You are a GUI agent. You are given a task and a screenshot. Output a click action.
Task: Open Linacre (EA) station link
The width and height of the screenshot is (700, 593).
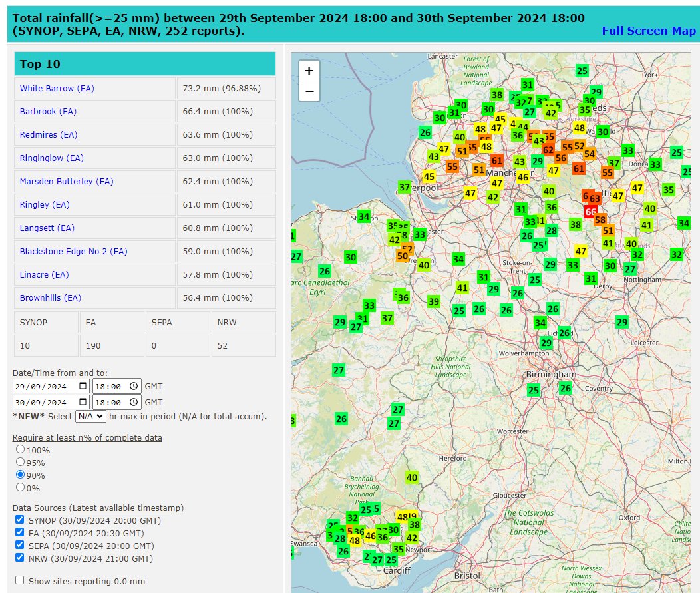(x=44, y=274)
